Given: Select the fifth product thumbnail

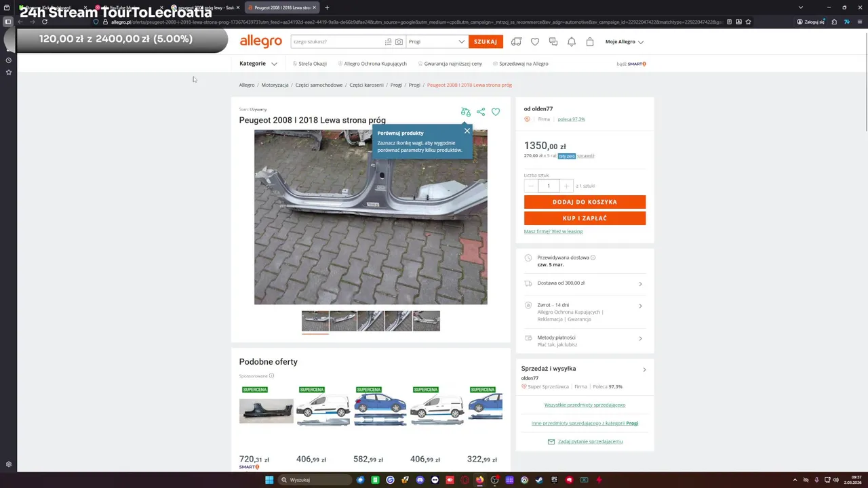Looking at the screenshot, I should (427, 321).
